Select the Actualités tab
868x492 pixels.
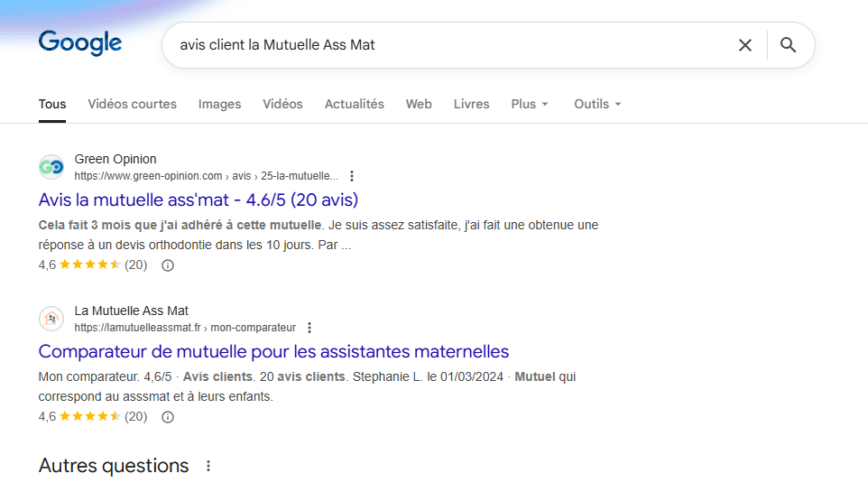tap(354, 104)
